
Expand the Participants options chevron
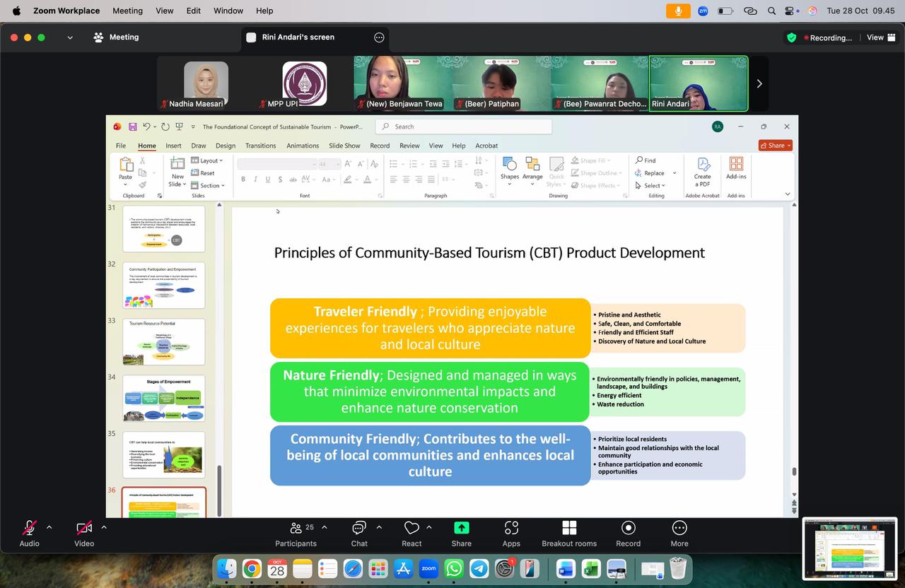[x=325, y=527]
